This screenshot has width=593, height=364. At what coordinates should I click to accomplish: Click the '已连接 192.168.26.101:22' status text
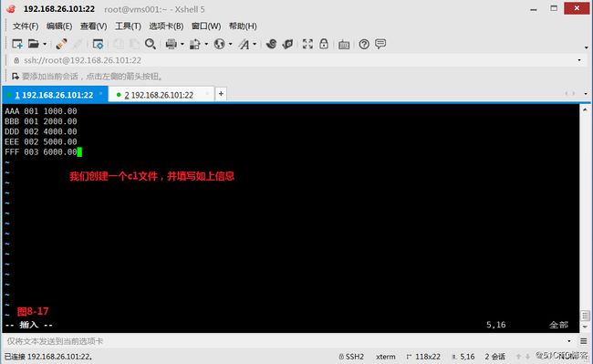[x=48, y=357]
